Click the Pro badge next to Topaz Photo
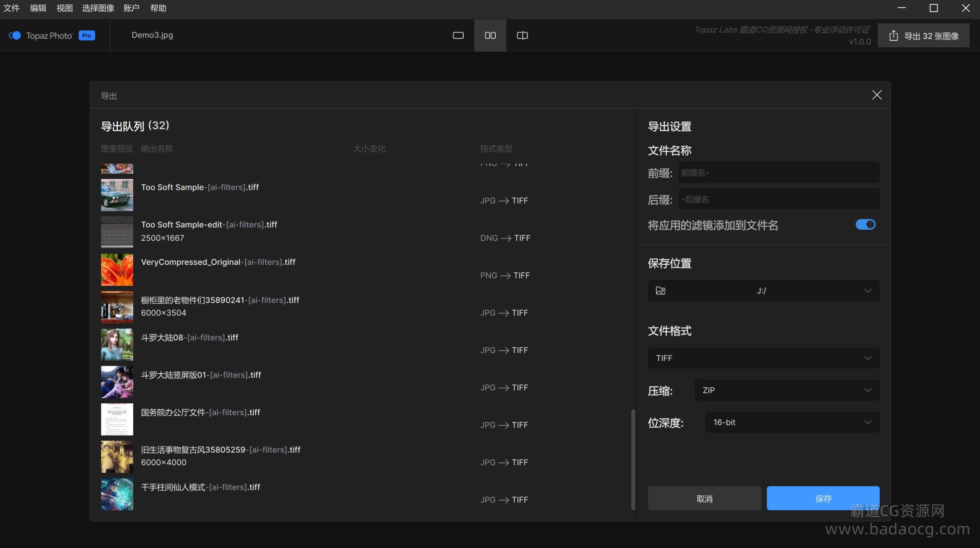Viewport: 980px width, 548px height. (87, 36)
